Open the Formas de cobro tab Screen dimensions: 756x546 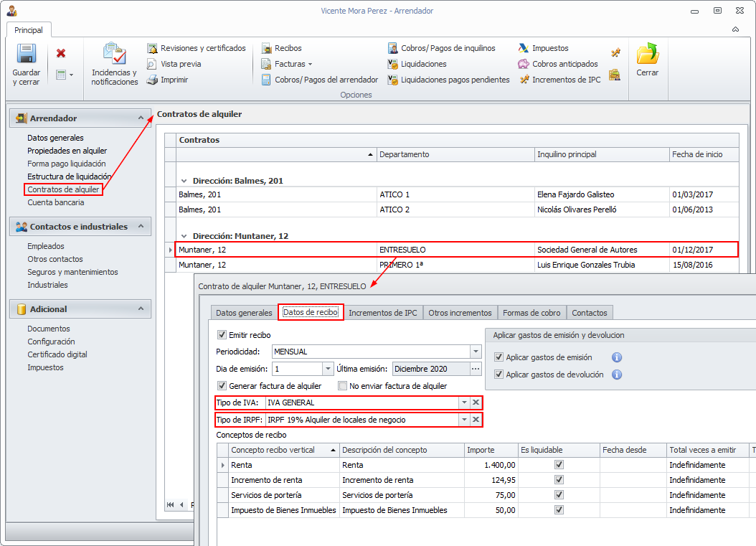tap(531, 313)
